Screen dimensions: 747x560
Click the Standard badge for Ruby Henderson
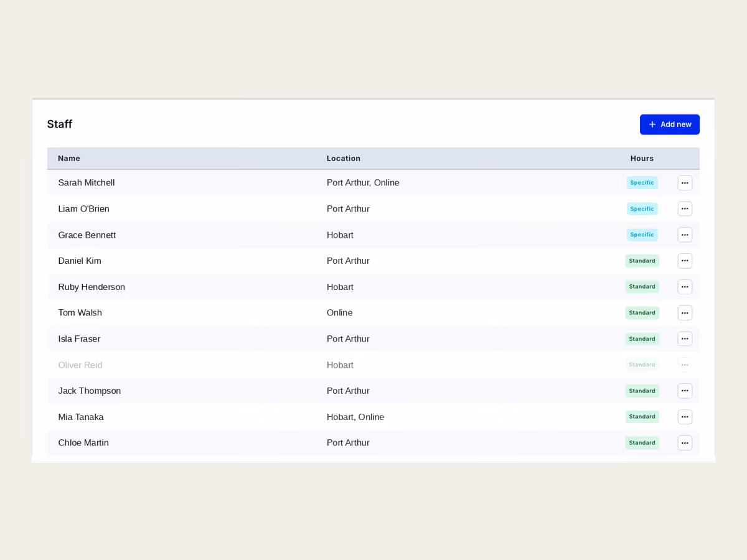(x=642, y=287)
